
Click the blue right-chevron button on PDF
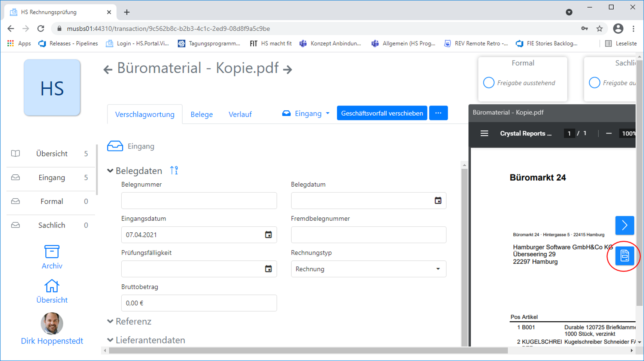(x=624, y=225)
